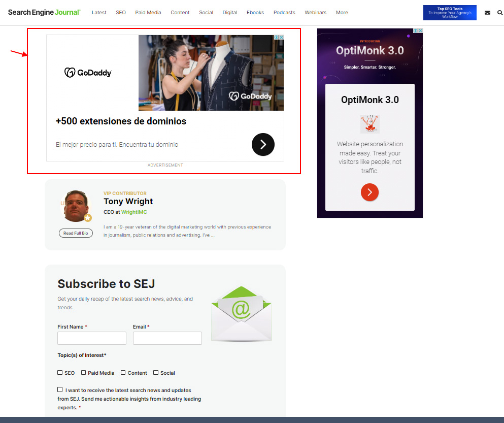
Task: Click the Top SEO Tools banner
Action: (x=450, y=13)
